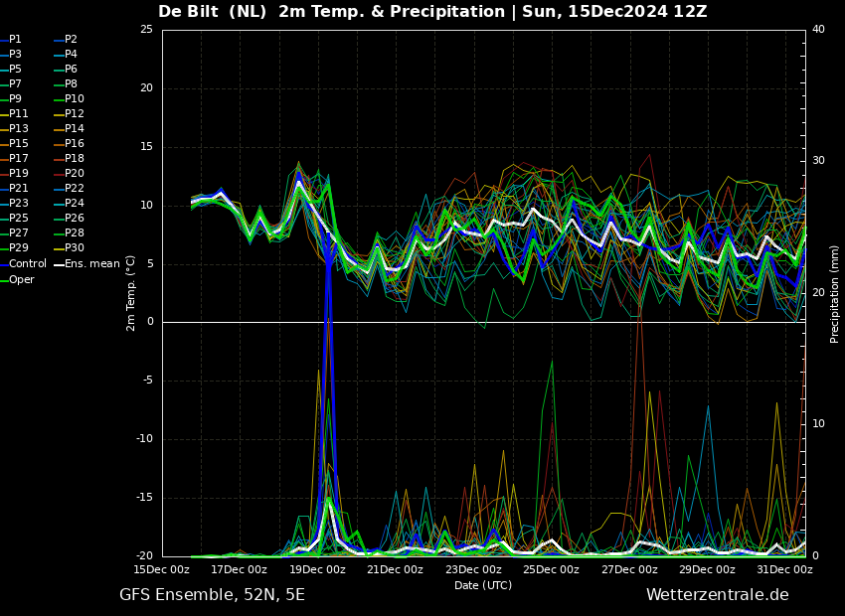The width and height of the screenshot is (845, 616).
Task: Click the P10 ensemble member label
Action: pos(74,99)
